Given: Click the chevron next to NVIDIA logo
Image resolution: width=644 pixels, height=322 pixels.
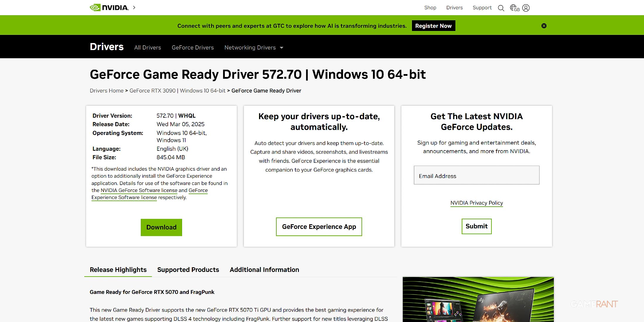Looking at the screenshot, I should pos(134,8).
